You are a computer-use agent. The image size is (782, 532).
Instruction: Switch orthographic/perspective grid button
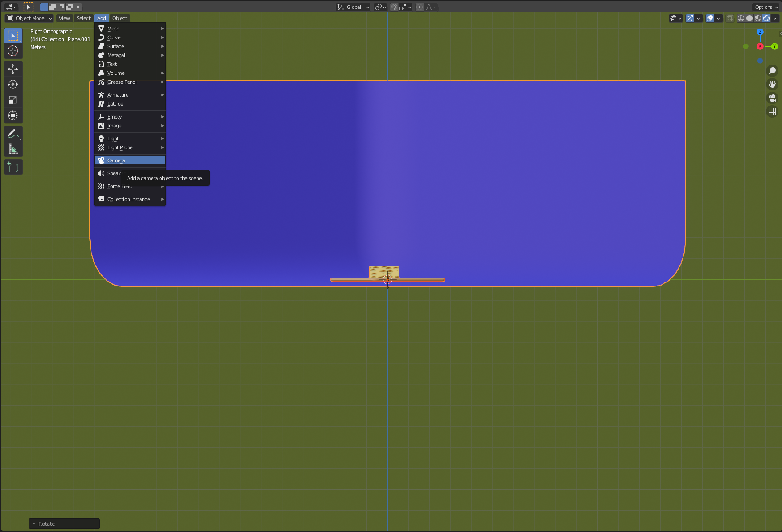772,111
